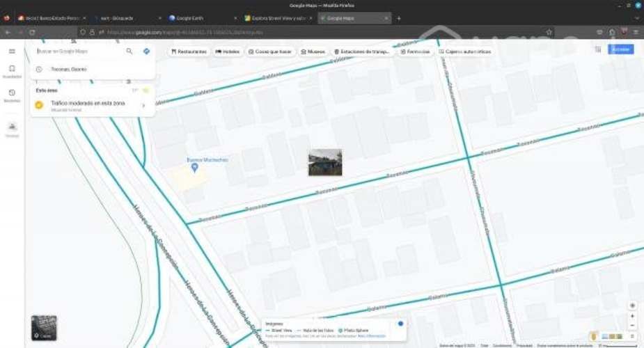Click the blue Acceder sign-in button

tap(620, 49)
